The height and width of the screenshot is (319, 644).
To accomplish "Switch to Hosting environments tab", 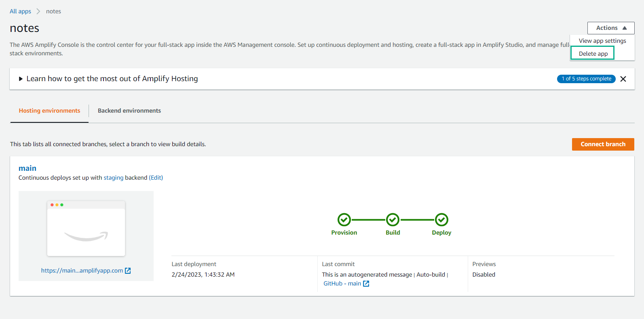I will [x=49, y=111].
